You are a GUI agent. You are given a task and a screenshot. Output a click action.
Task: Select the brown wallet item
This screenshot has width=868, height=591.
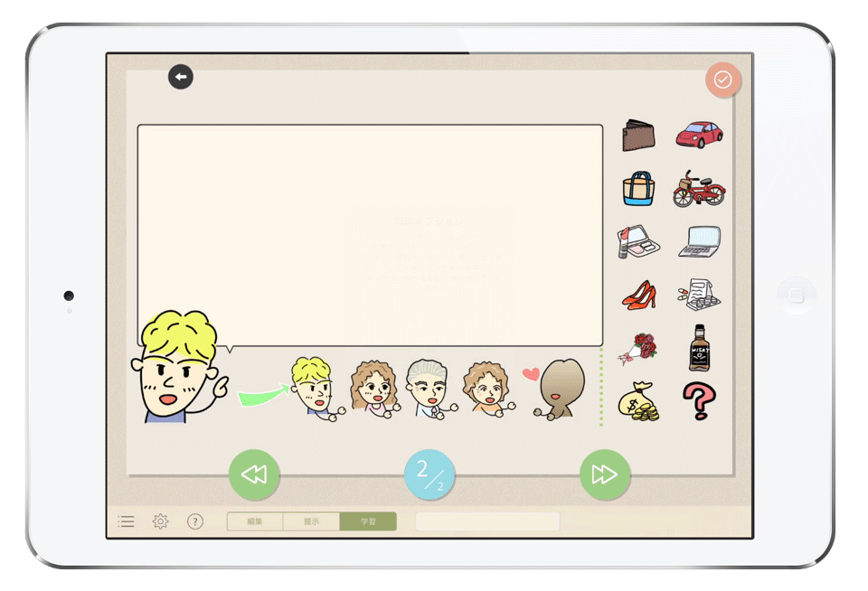tap(638, 136)
